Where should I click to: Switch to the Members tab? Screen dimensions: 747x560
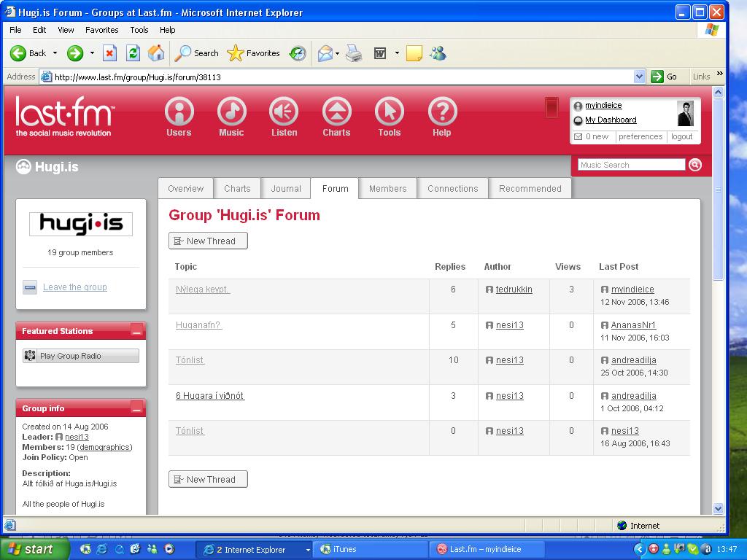388,189
